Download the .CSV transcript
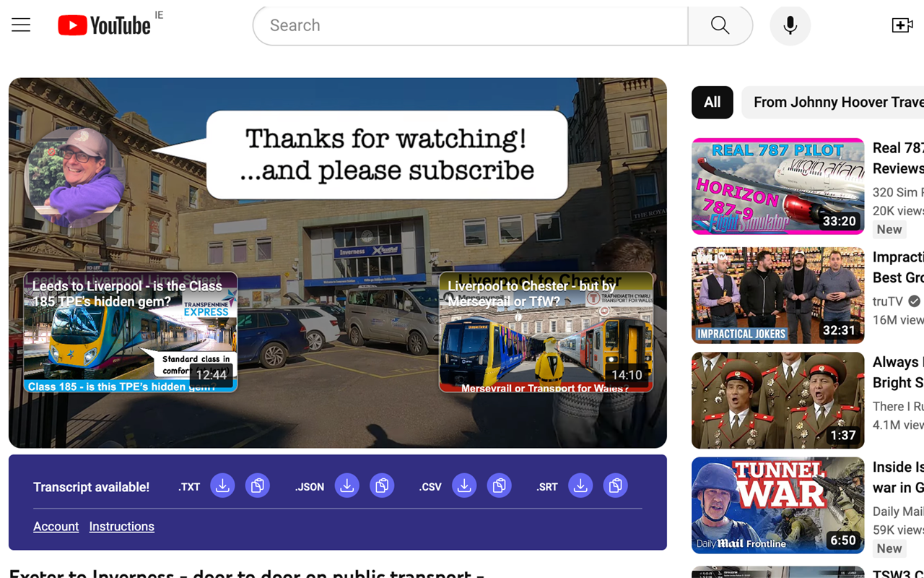 point(464,486)
